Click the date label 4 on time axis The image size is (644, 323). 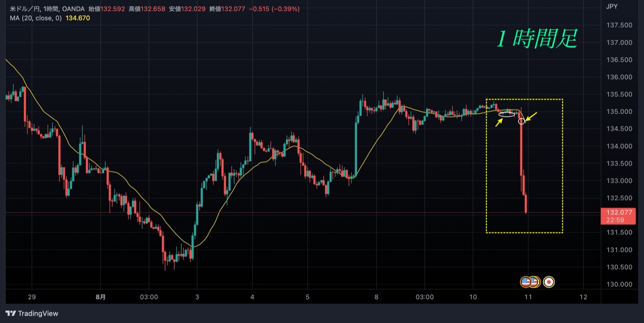[252, 297]
